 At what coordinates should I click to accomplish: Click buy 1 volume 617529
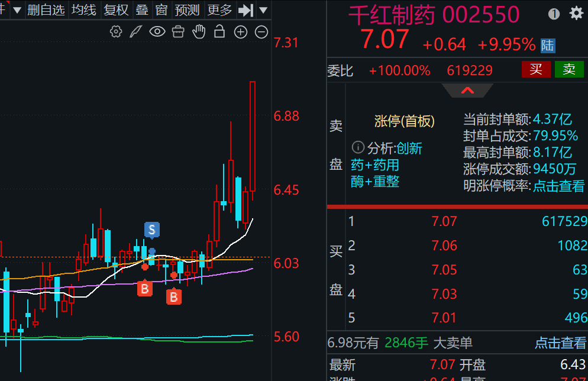point(564,221)
